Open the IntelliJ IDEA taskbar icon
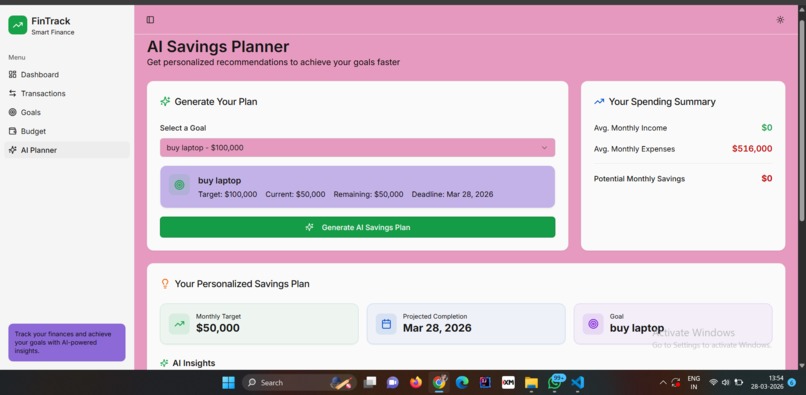 [485, 383]
